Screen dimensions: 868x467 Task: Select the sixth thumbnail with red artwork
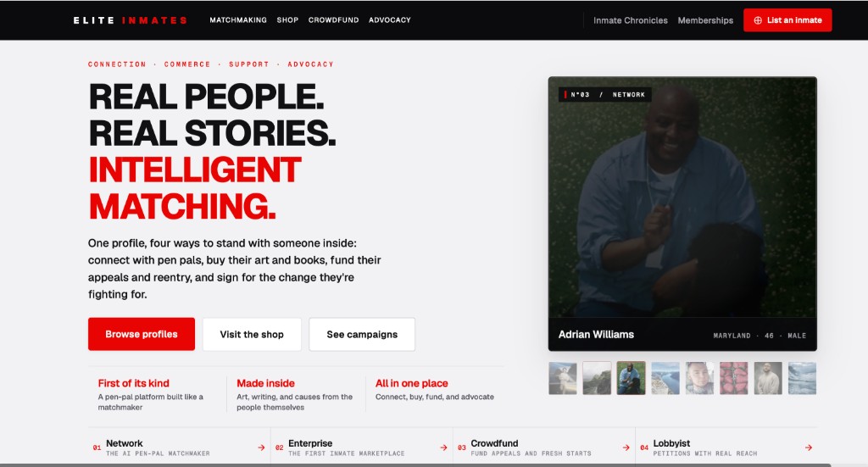(734, 378)
